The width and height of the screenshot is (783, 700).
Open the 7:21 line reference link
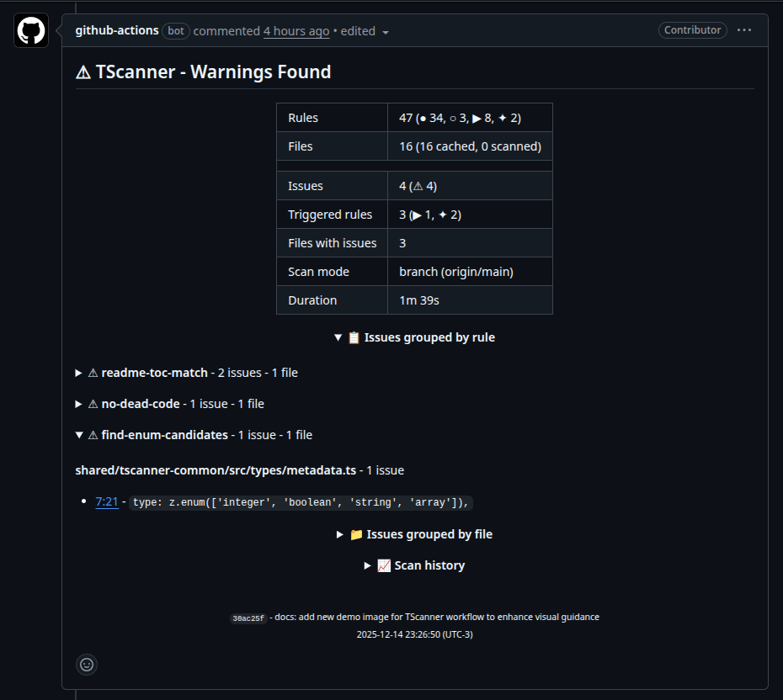click(x=107, y=501)
